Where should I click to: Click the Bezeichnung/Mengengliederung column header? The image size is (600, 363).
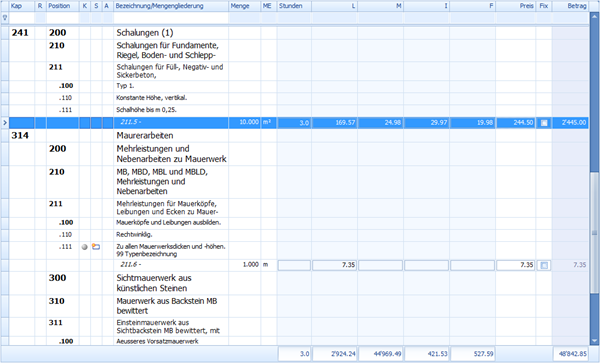coord(171,6)
